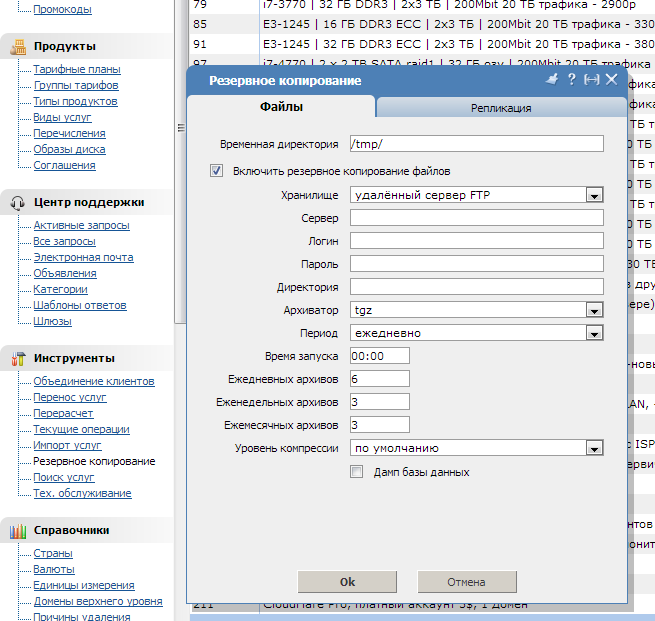655x621 pixels.
Task: Expand the Архиватор dropdown
Action: pos(594,311)
